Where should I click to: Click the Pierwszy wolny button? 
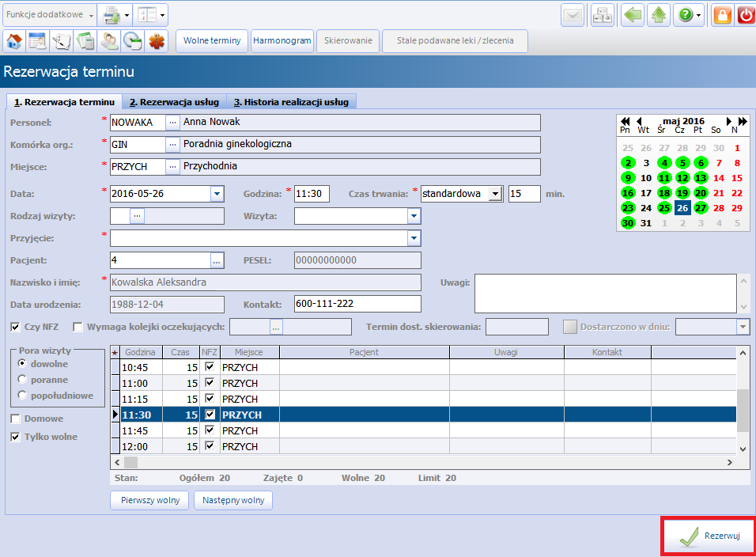(150, 501)
